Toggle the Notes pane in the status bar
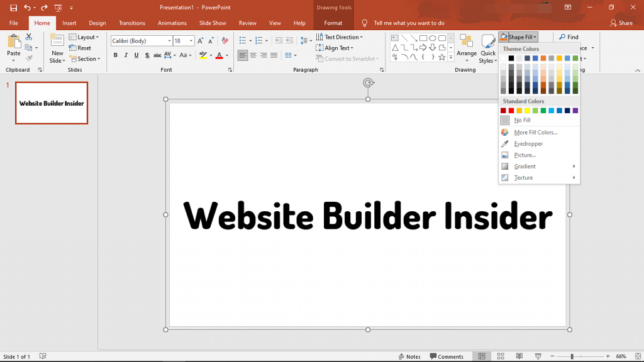Screen dimensions: 644x362 click(x=409, y=356)
